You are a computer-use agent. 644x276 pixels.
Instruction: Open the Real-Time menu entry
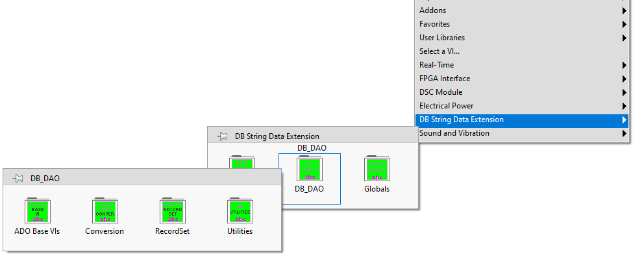[x=522, y=65]
